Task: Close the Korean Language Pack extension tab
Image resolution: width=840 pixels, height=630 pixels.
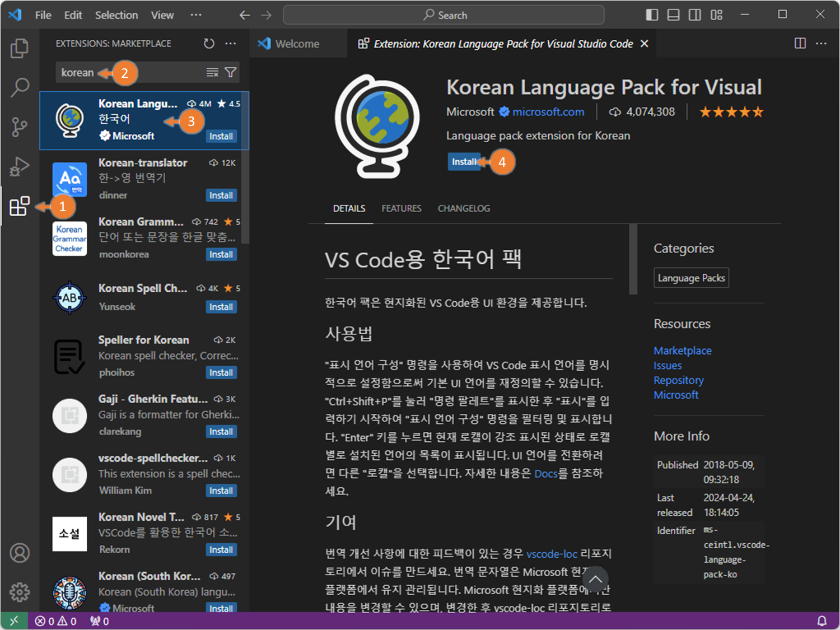Action: (x=645, y=44)
